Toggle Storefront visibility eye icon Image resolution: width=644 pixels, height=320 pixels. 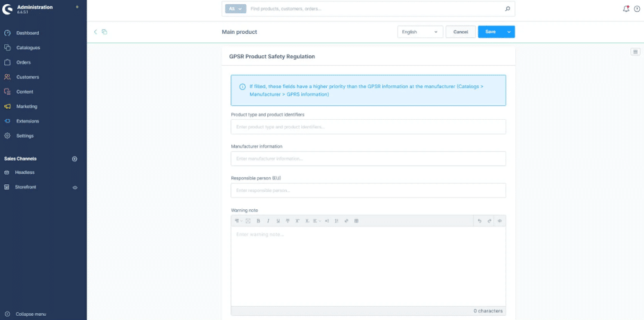(x=75, y=187)
